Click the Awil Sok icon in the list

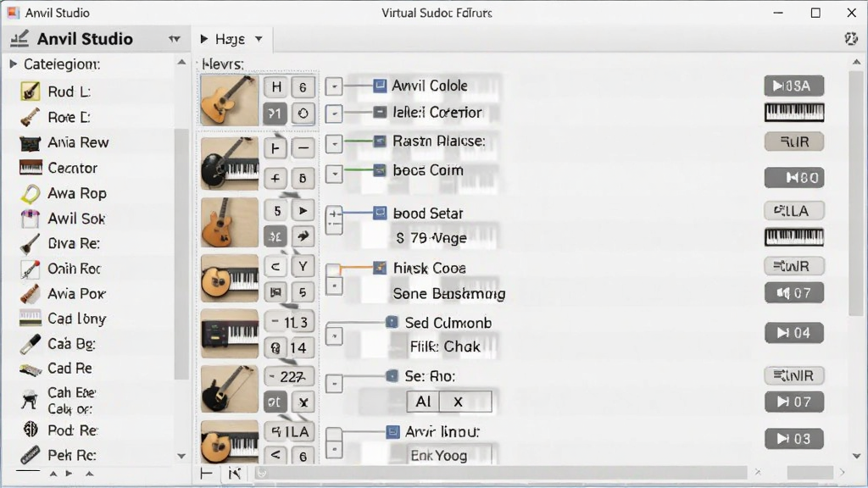31,219
